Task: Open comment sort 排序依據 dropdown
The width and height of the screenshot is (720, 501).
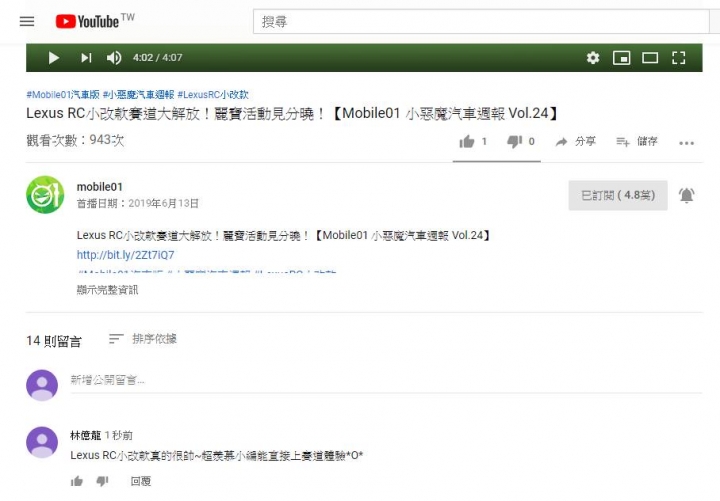Action: (143, 339)
